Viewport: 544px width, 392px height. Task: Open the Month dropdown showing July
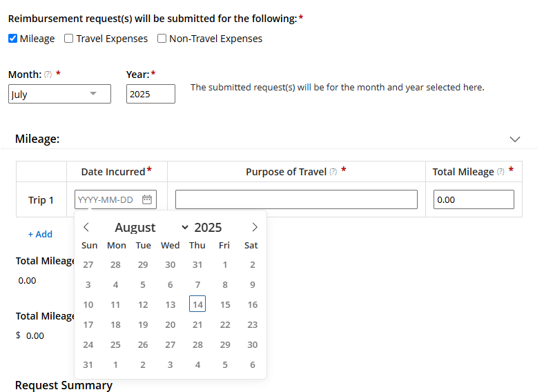[59, 94]
